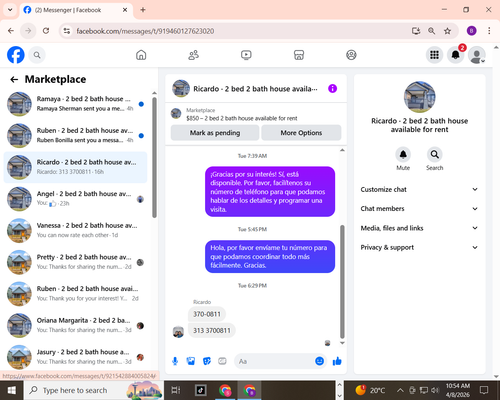Open the Windows Start button
Viewport: 500px width, 400px height.
tap(11, 390)
